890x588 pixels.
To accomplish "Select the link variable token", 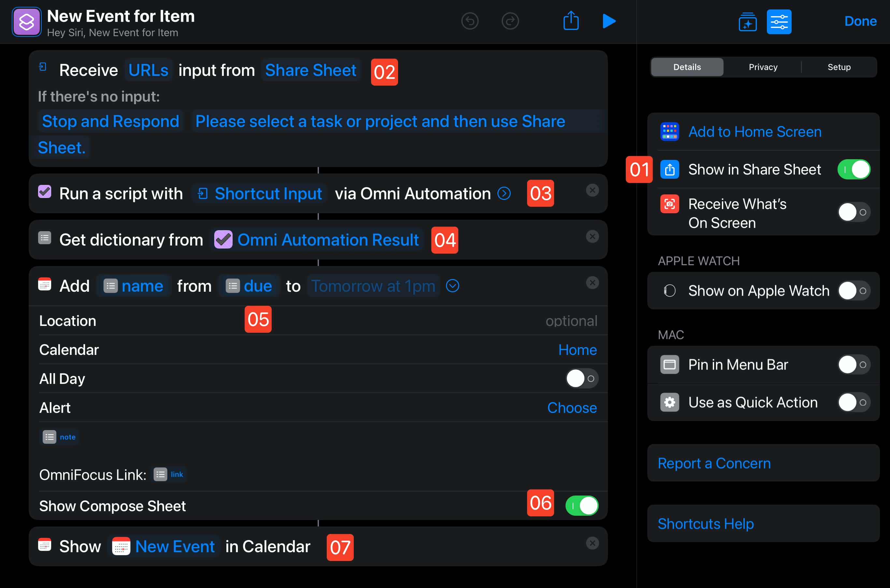I will pyautogui.click(x=169, y=474).
